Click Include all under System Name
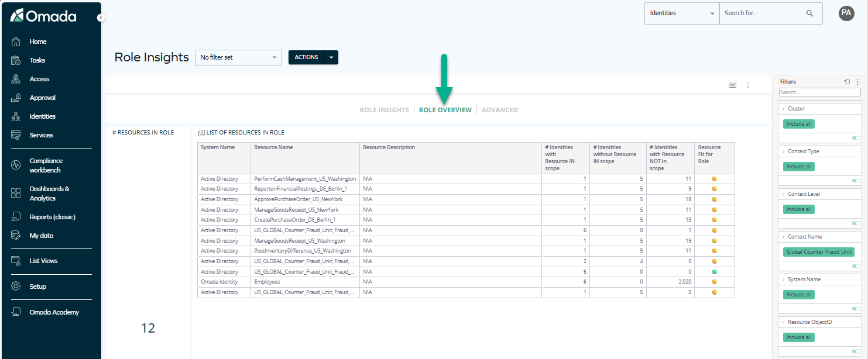868x359 pixels. coord(799,295)
